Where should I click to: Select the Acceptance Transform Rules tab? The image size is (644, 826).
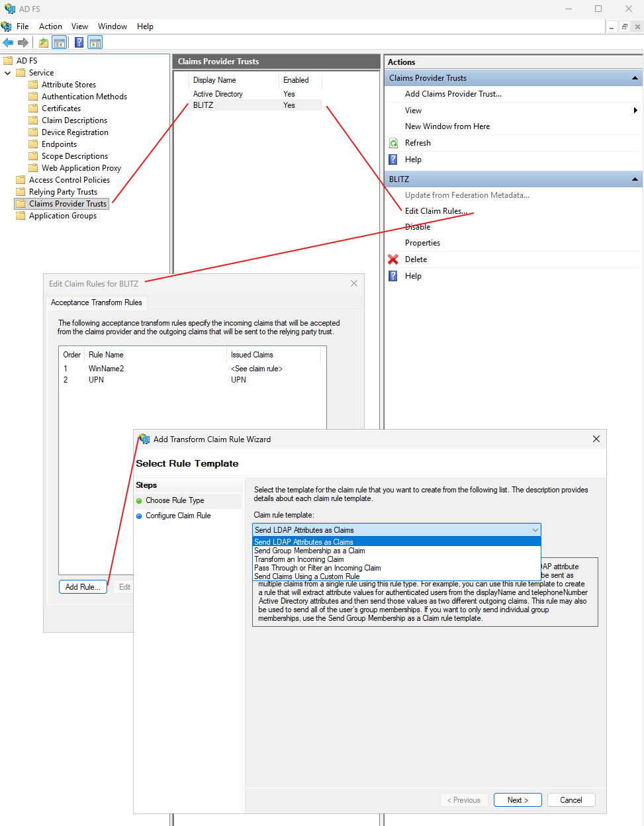[x=97, y=302]
